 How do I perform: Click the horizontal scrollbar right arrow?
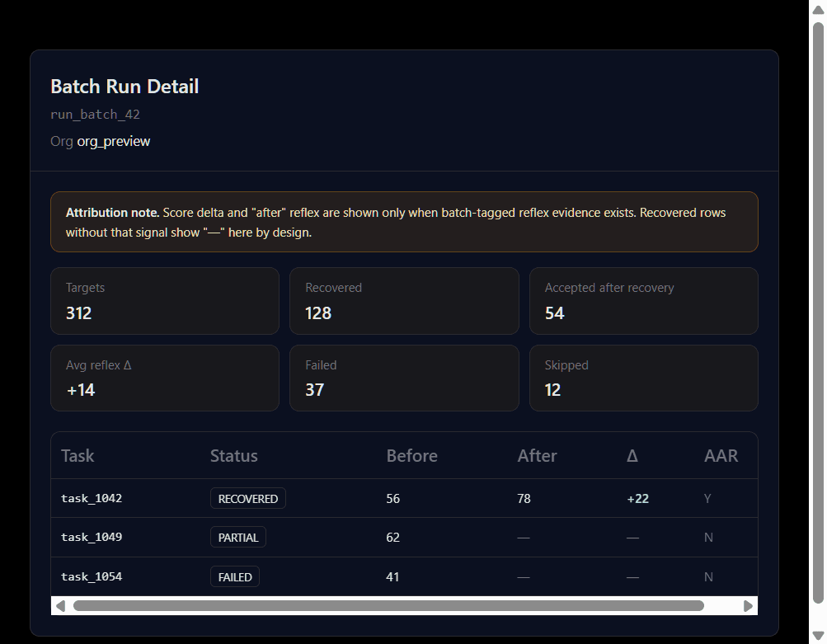pos(748,605)
